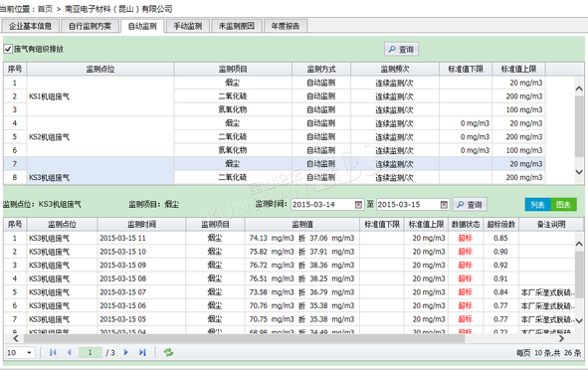The height and width of the screenshot is (370, 588).
Task: Refresh the monitoring data grid
Action: click(168, 352)
